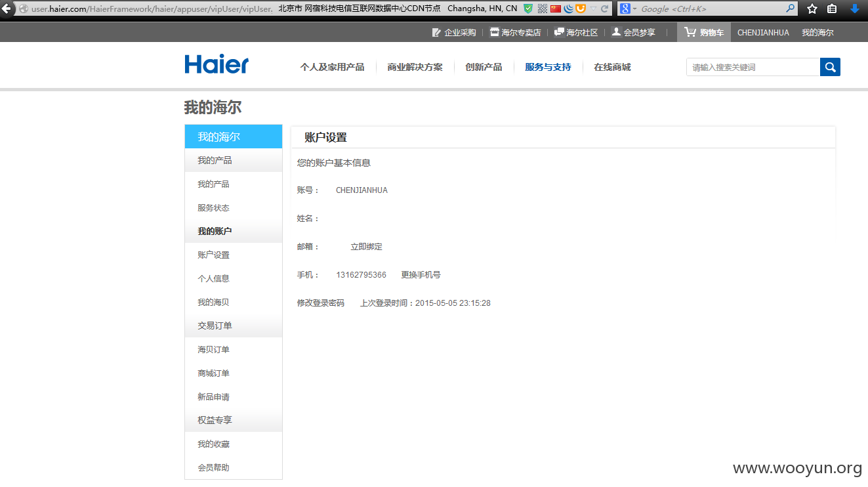Image resolution: width=868 pixels, height=487 pixels.
Task: Open 账户设置 in the sidebar
Action: pyautogui.click(x=213, y=255)
